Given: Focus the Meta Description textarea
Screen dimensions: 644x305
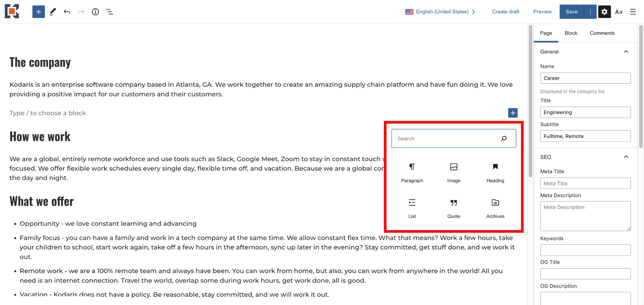Looking at the screenshot, I should [x=585, y=216].
